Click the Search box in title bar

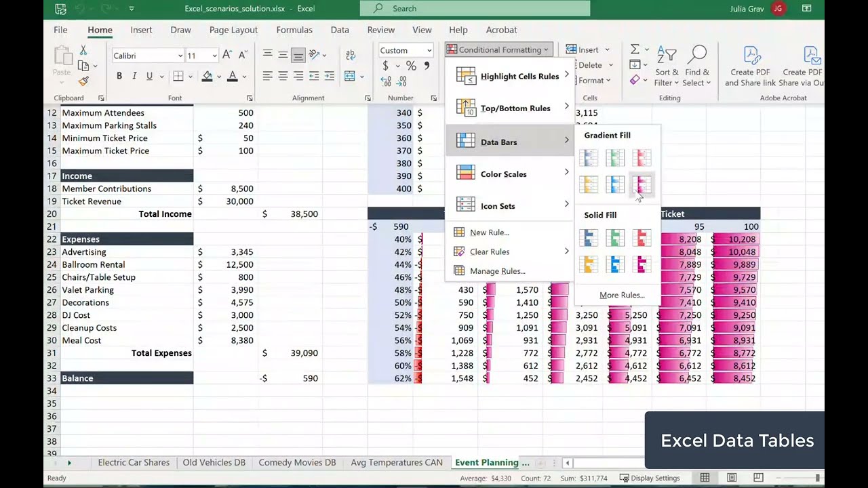pyautogui.click(x=475, y=9)
